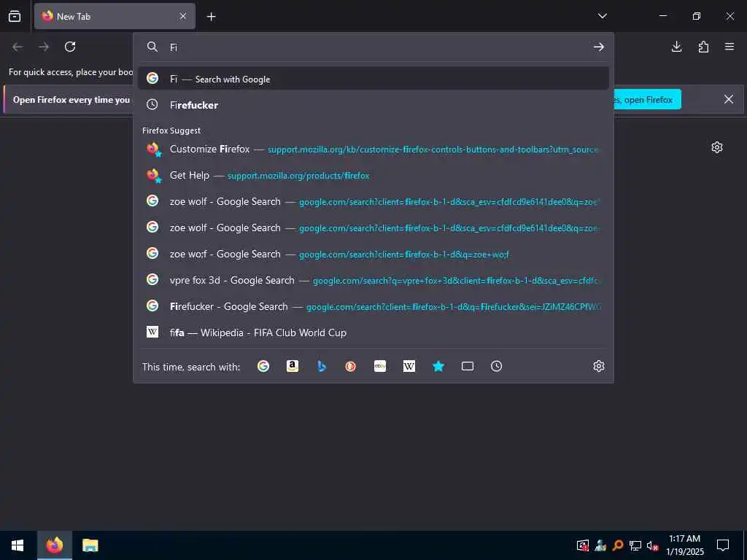The width and height of the screenshot is (747, 560).
Task: Open the 'vpre fox 3d - Google Search' result
Action: [x=373, y=280]
